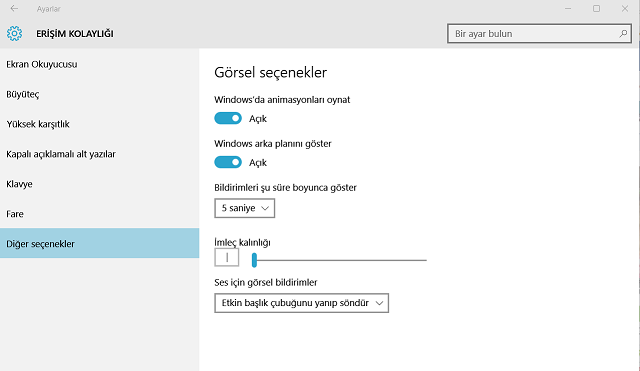Maximize the Ayarlar window

[596, 9]
